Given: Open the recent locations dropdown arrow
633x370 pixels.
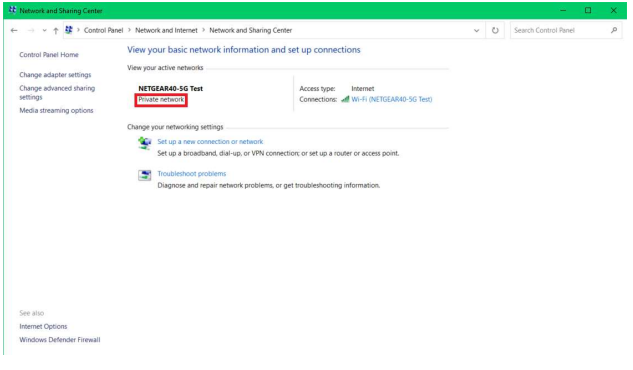Looking at the screenshot, I should (44, 30).
